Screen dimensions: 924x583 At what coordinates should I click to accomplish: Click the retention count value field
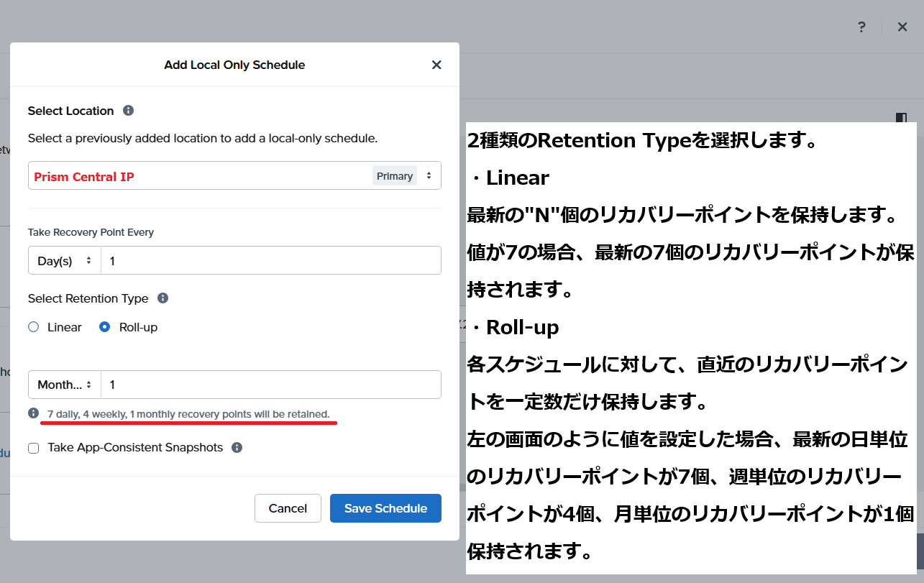point(271,385)
